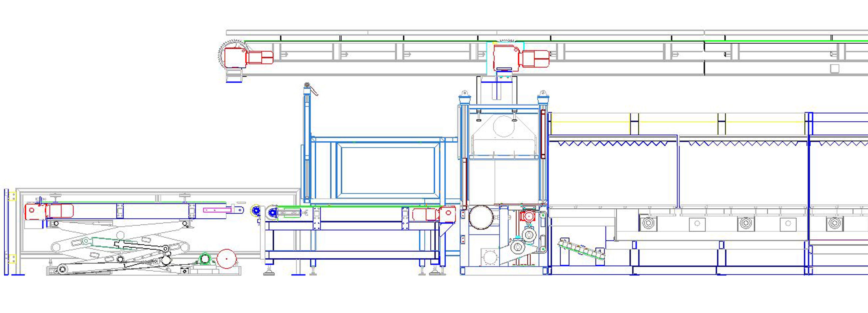Viewport: 868px width, 313px height.
Task: Select the first concentric-ring burner box under tunnel
Action: point(648,223)
